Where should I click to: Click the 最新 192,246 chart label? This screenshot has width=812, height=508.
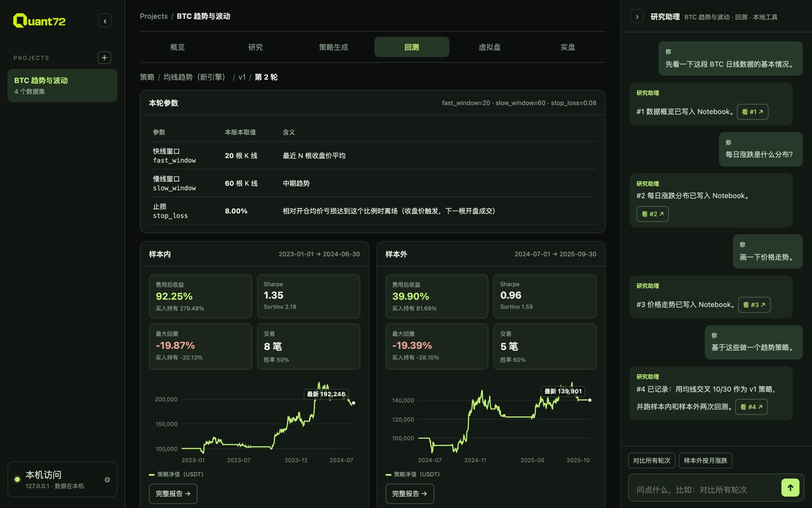coord(326,394)
